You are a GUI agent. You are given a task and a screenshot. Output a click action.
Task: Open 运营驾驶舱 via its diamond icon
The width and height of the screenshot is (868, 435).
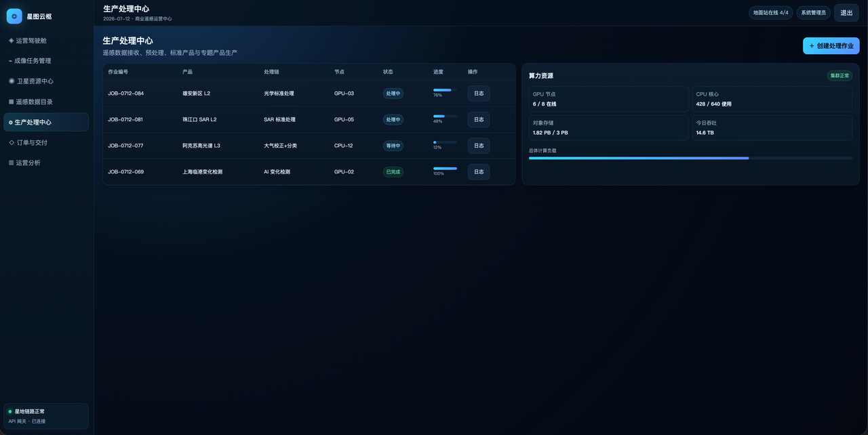pos(11,41)
